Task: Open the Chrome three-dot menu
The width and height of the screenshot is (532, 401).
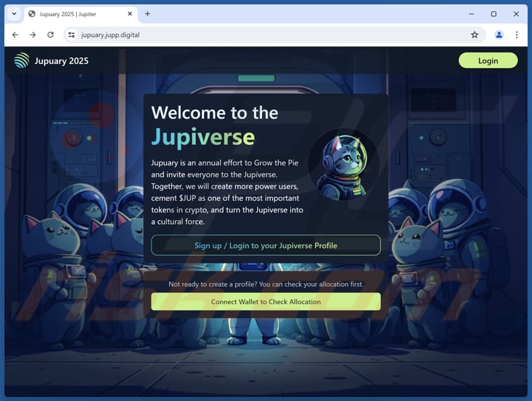Action: (517, 34)
